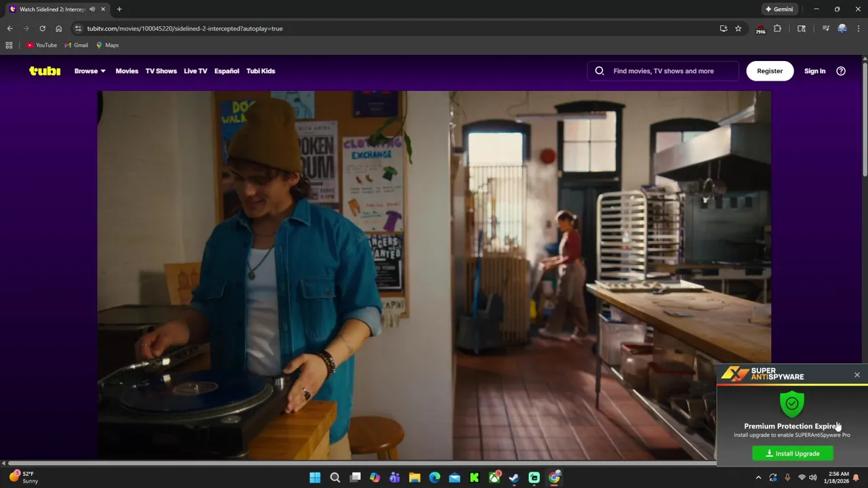868x488 pixels.
Task: Open the Live TV section
Action: coord(195,70)
